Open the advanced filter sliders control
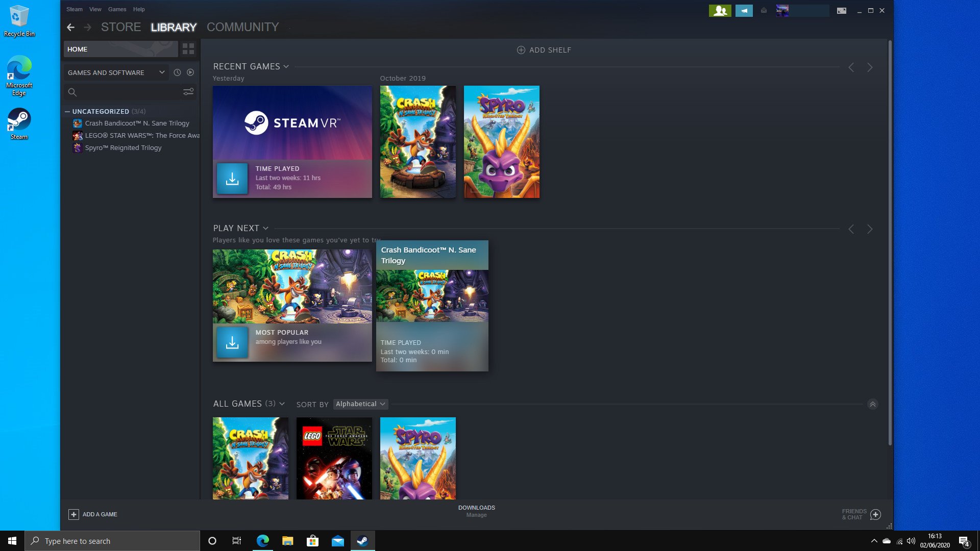 point(188,92)
